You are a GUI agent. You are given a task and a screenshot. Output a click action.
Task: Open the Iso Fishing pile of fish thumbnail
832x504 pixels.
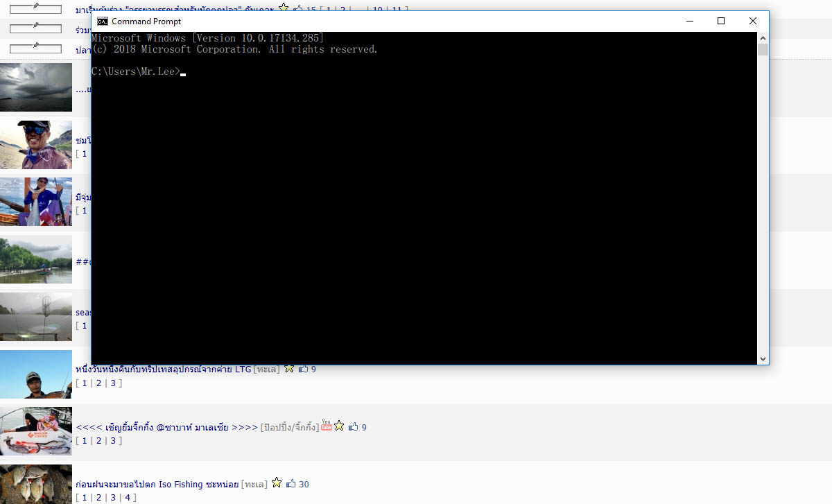coord(36,484)
